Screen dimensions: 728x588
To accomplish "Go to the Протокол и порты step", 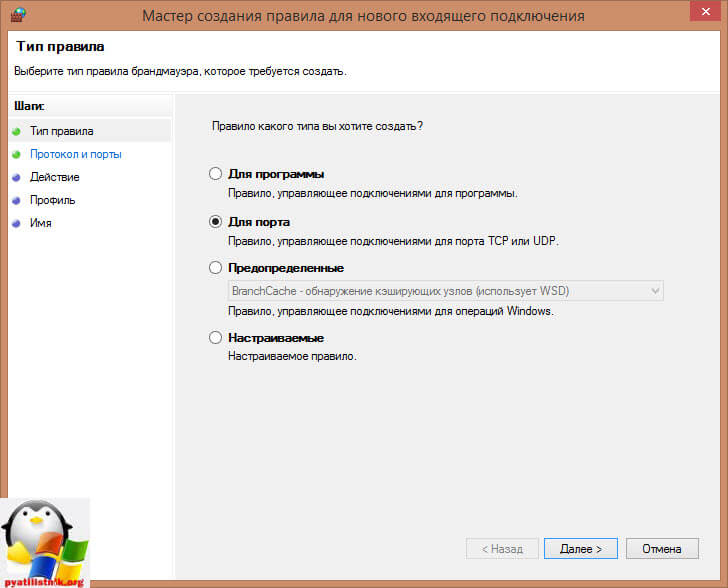I will click(76, 154).
